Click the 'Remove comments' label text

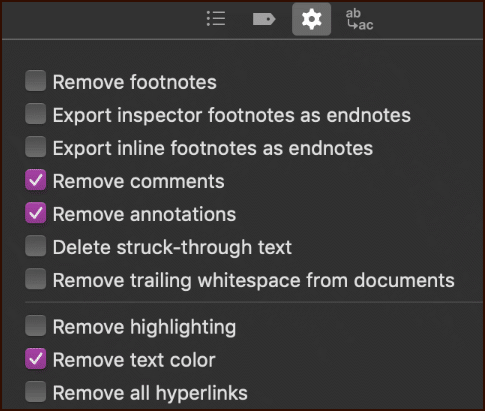[x=139, y=181]
